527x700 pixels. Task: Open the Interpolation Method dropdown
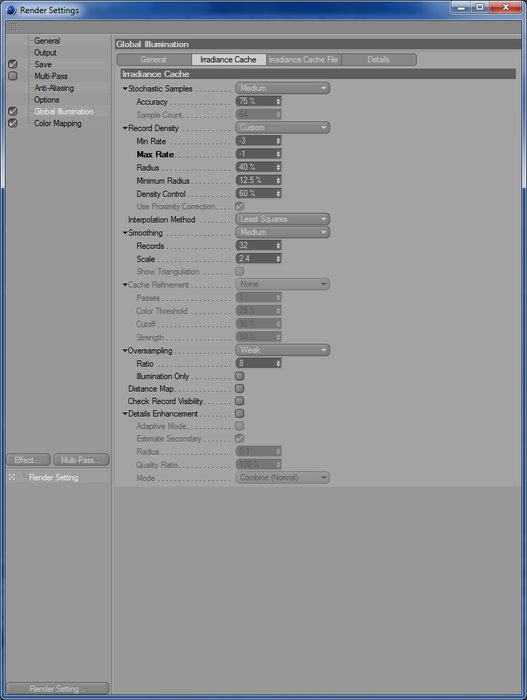(283, 219)
